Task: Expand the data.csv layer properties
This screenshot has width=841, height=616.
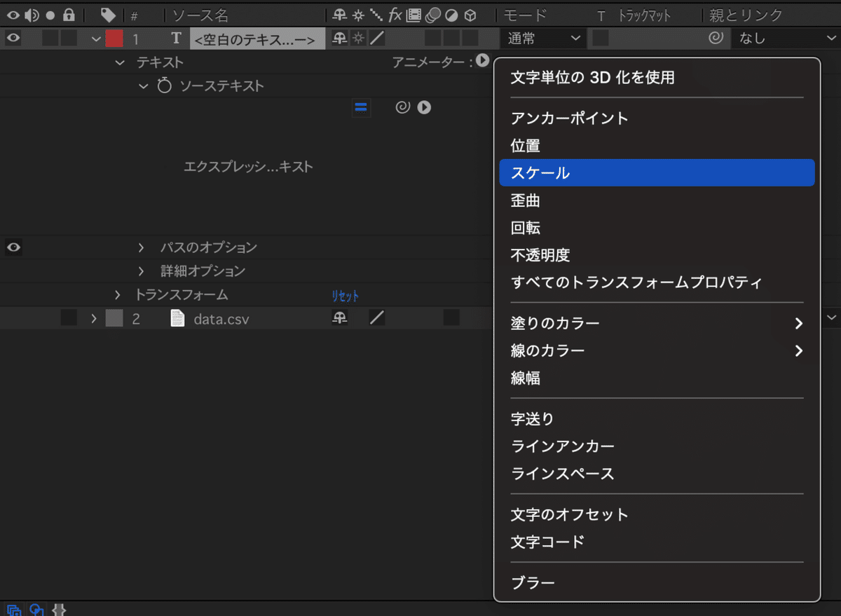Action: coord(94,318)
